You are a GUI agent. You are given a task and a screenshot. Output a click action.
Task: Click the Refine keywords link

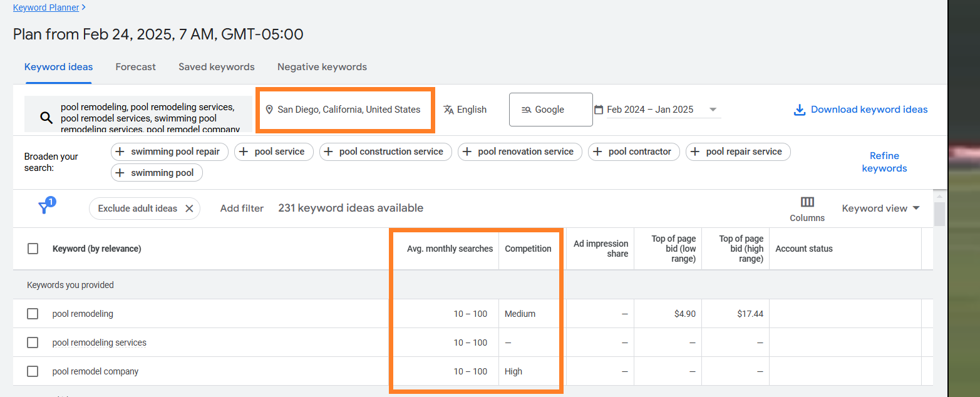[x=884, y=162]
